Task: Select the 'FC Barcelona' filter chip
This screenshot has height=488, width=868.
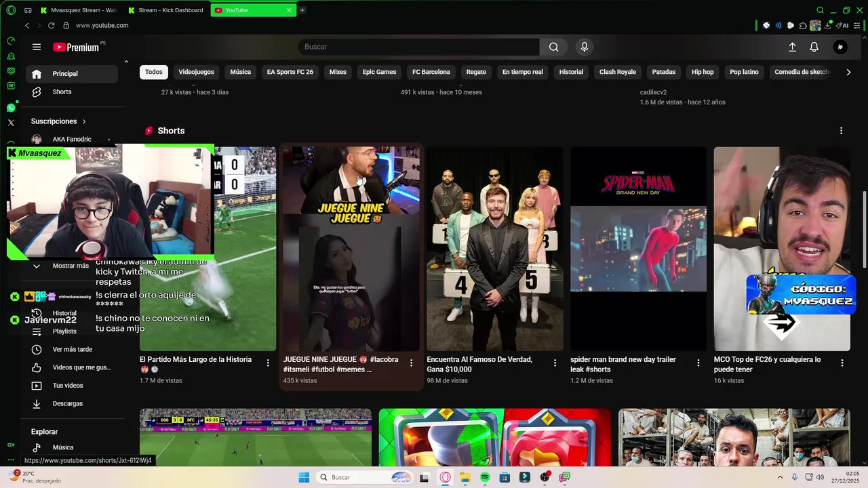Action: click(431, 72)
